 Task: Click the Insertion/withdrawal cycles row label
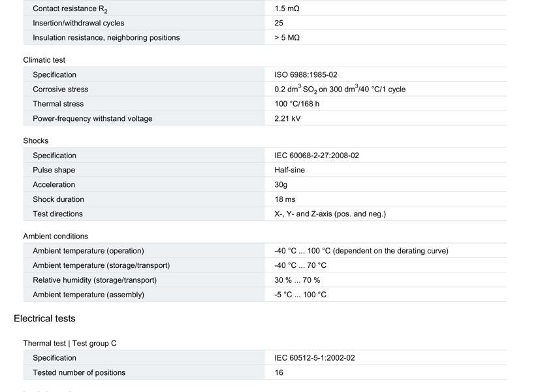(78, 24)
